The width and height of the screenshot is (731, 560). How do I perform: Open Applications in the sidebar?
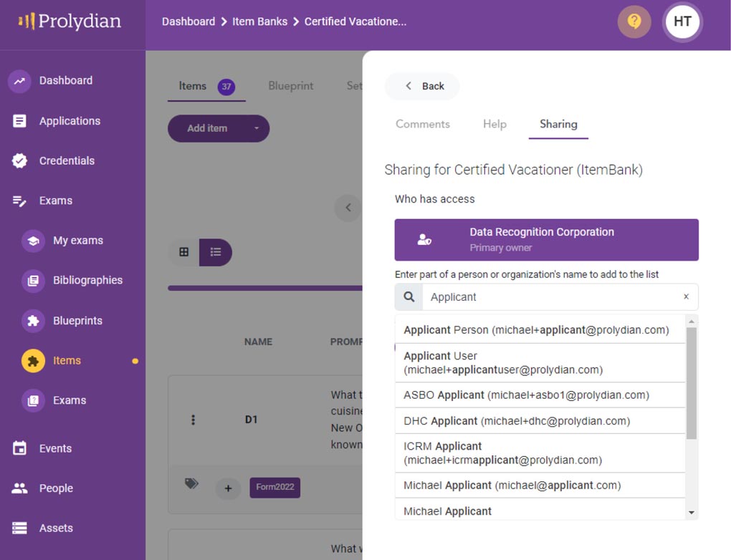pos(70,121)
